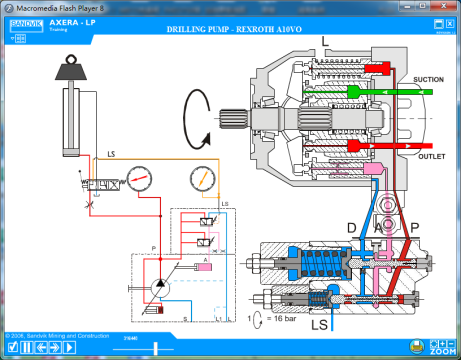The image size is (461, 360).
Task: Zoom out with the minus button
Action: coord(451,344)
